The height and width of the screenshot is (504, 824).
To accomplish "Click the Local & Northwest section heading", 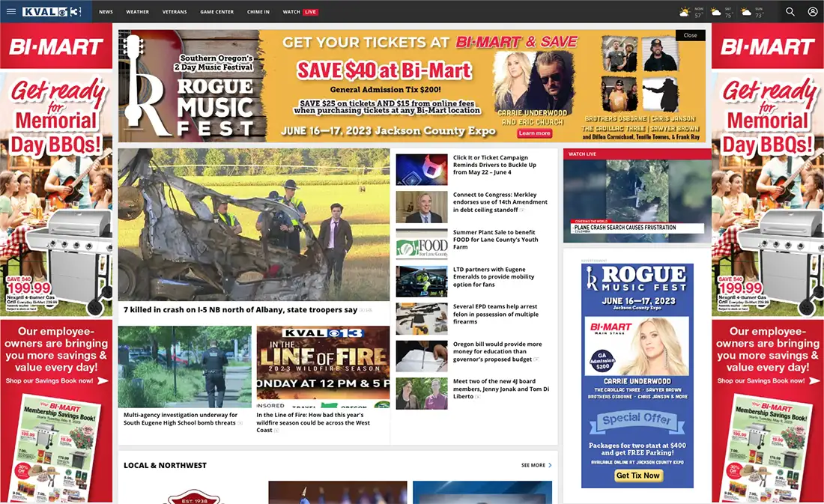I will click(x=165, y=465).
